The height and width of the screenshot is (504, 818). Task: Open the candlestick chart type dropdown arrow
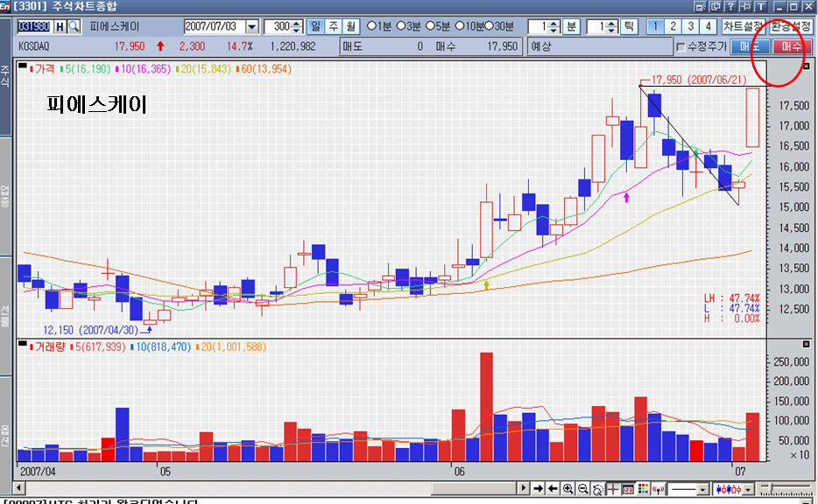click(748, 489)
